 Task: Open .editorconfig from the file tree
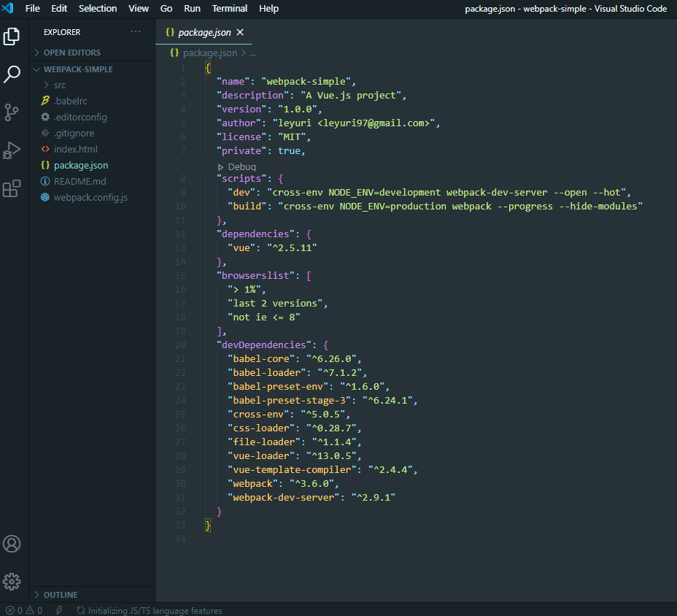click(x=80, y=117)
